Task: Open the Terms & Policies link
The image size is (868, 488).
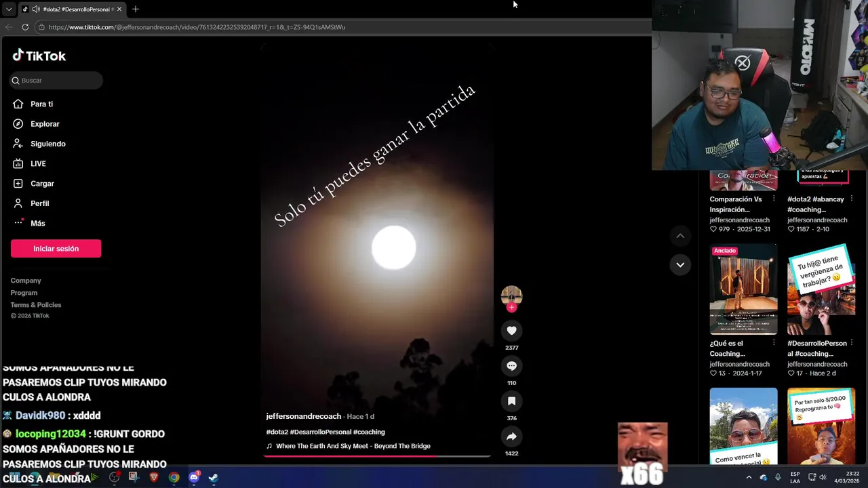Action: (36, 305)
